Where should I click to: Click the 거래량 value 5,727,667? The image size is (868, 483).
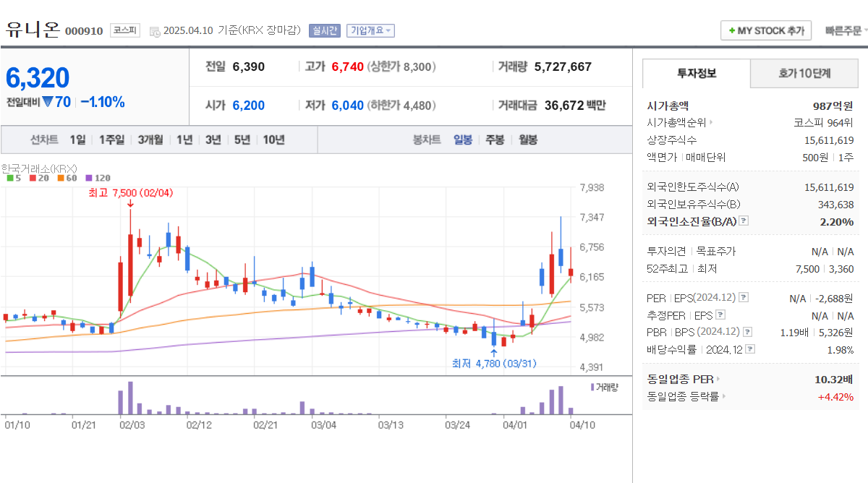tap(563, 67)
